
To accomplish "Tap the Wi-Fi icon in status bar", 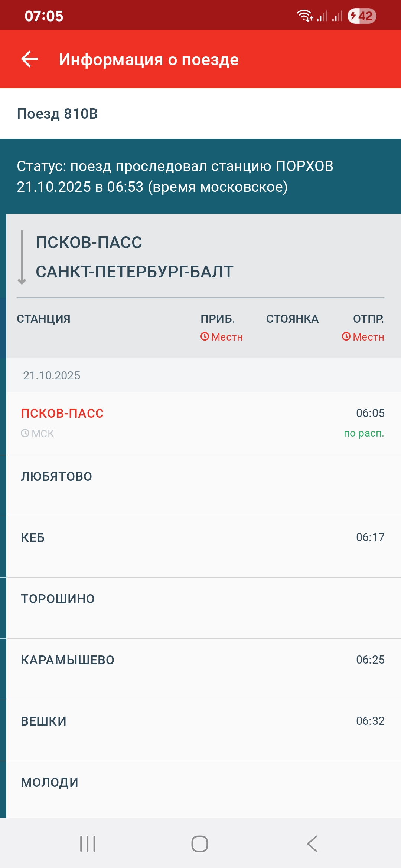I will 304,16.
